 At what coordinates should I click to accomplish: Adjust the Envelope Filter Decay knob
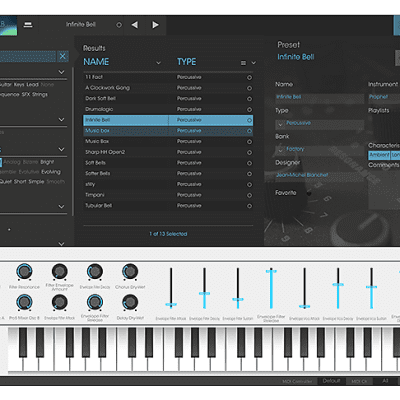pos(95,272)
